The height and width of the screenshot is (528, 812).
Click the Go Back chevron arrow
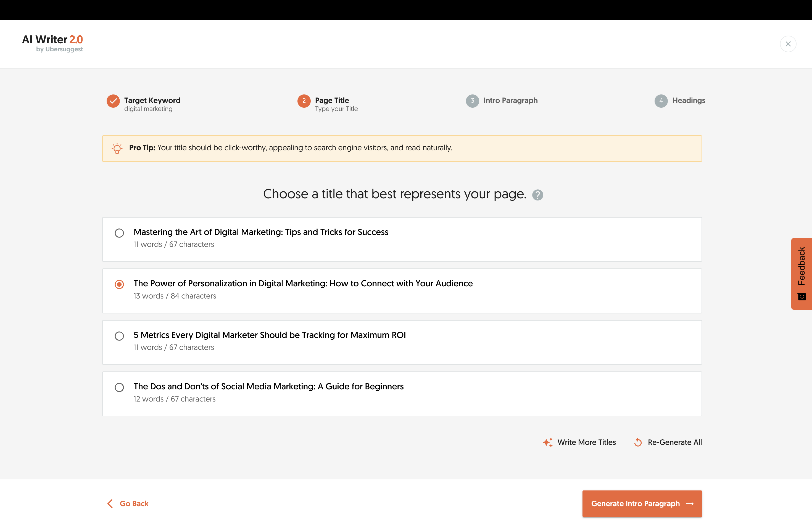click(x=110, y=503)
